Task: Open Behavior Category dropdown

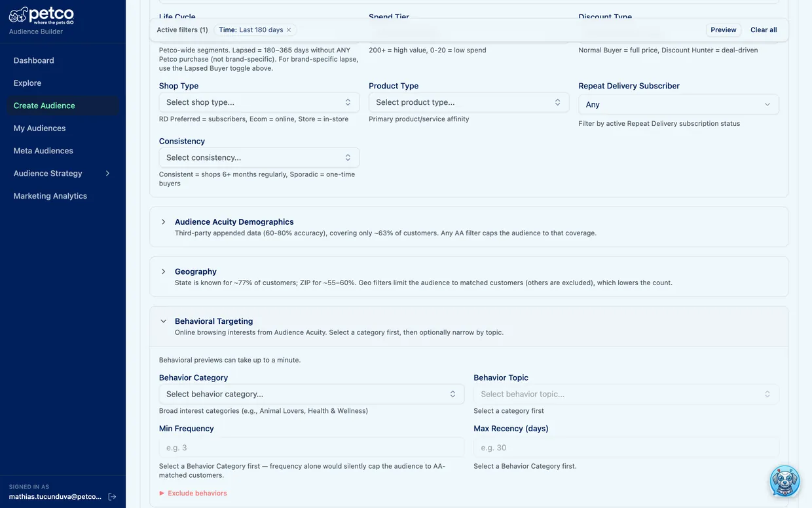Action: tap(312, 394)
